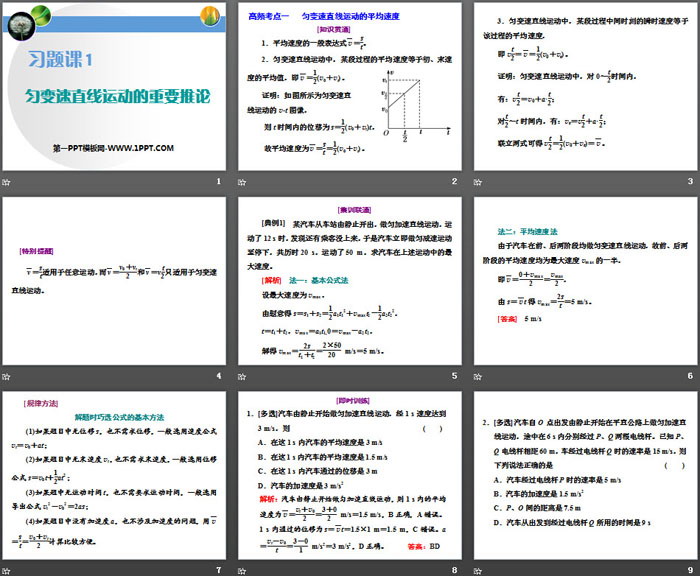700x576 pixels.
Task: Click the animation star icon under slide 4
Action: click(6, 376)
